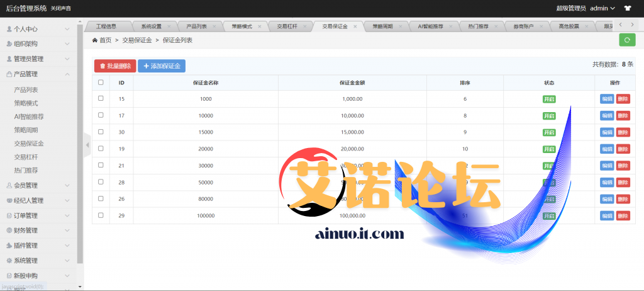Expand the 组织架构 sidebar menu
Image resolution: width=644 pixels, height=291 pixels.
tap(38, 44)
